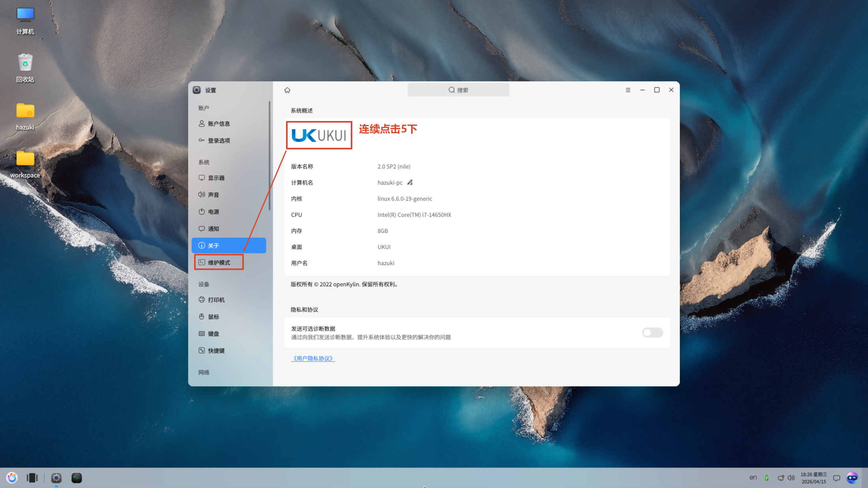Open the taskbar clock and date

click(813, 478)
